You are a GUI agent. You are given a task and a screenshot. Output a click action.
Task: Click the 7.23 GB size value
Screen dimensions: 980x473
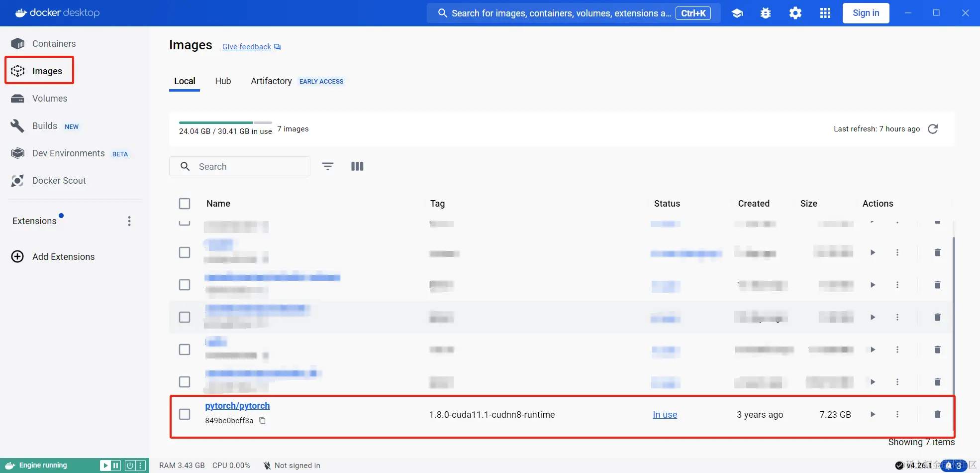835,415
